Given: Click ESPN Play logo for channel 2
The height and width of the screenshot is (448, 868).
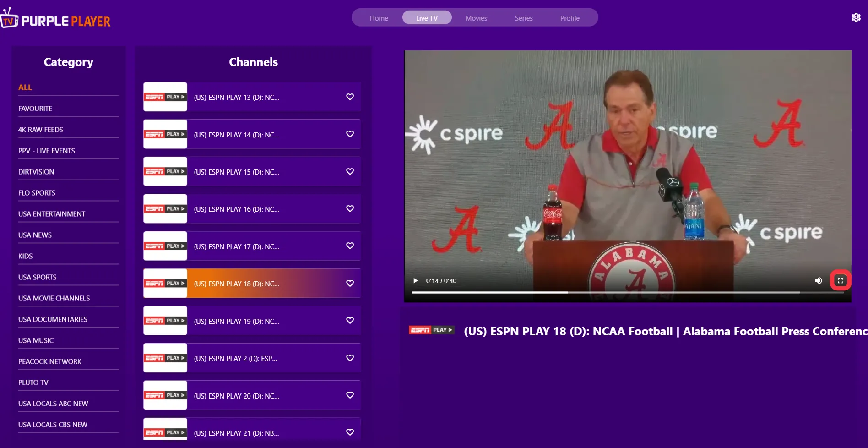Looking at the screenshot, I should pos(165,358).
